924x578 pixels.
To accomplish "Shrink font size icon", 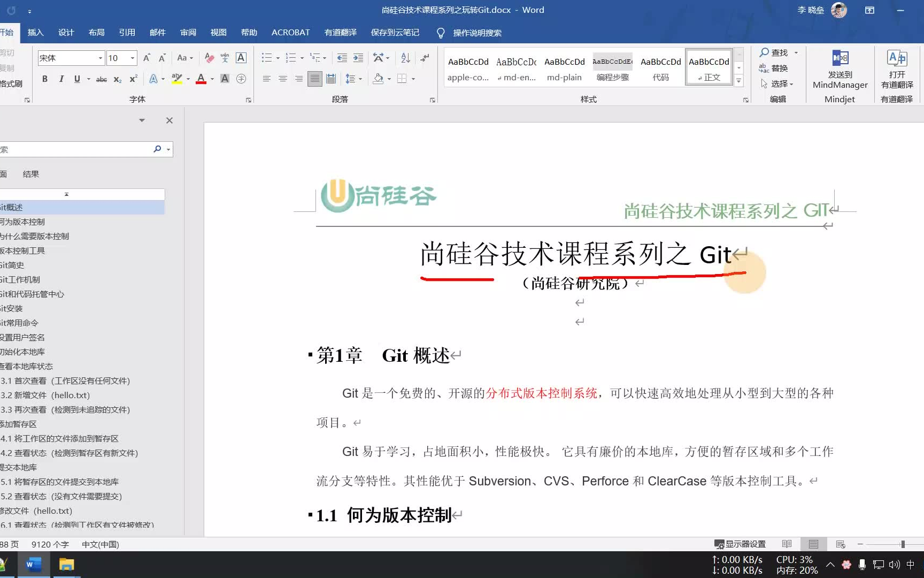I will tap(162, 58).
